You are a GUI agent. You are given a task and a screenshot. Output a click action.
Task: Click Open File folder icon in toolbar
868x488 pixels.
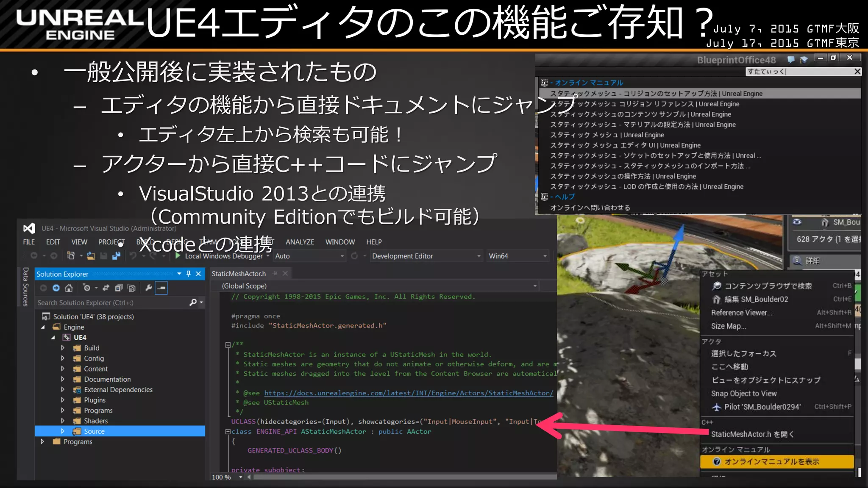coord(91,256)
